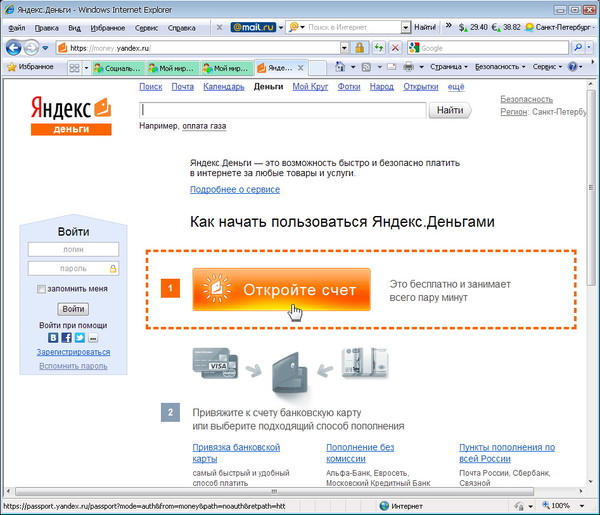600x515 pixels.
Task: Open the Файл menu
Action: [16, 28]
